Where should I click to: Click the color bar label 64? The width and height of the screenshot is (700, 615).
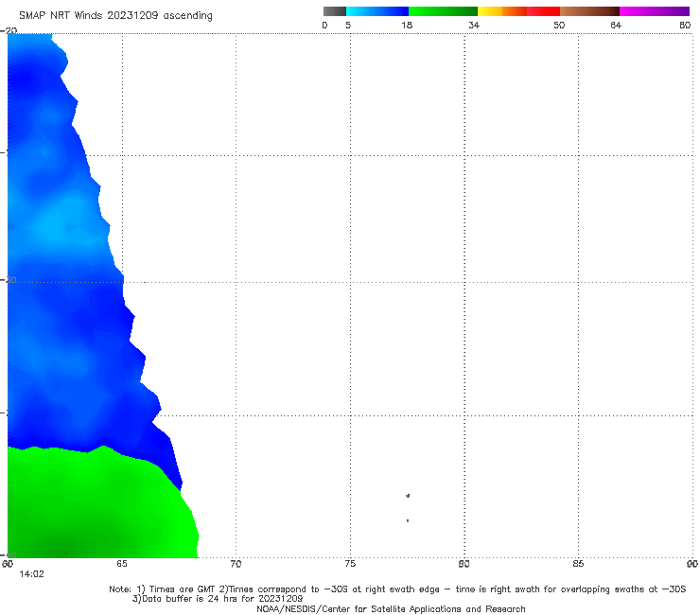[616, 26]
